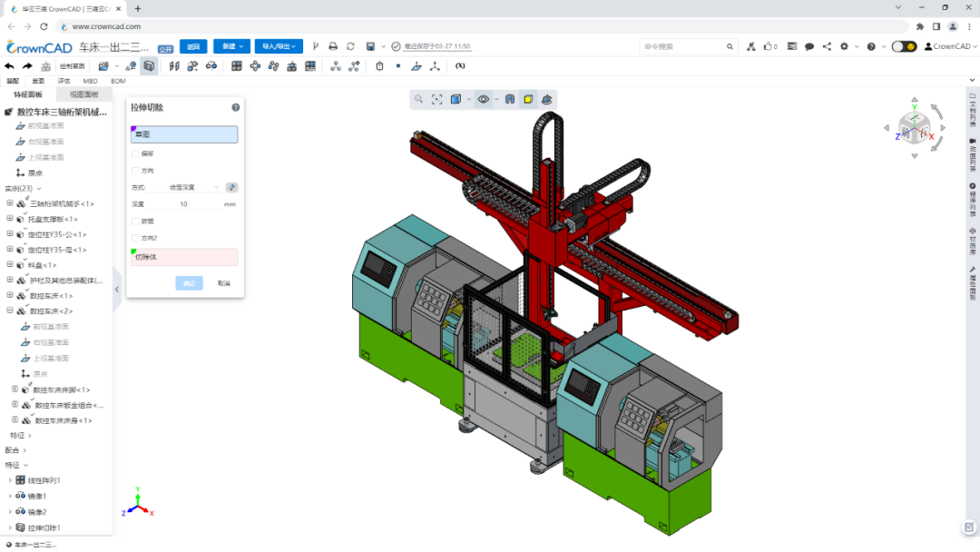
Task: Click the print icon in header
Action: [333, 46]
